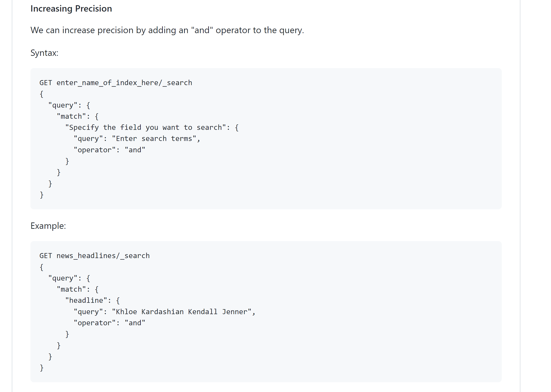Select the Example: label

click(x=48, y=226)
